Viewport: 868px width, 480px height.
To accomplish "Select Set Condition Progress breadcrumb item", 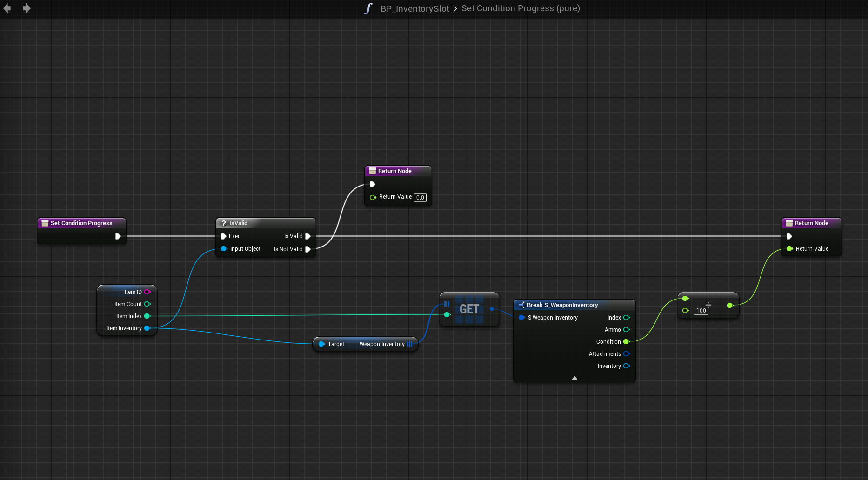I will click(520, 9).
